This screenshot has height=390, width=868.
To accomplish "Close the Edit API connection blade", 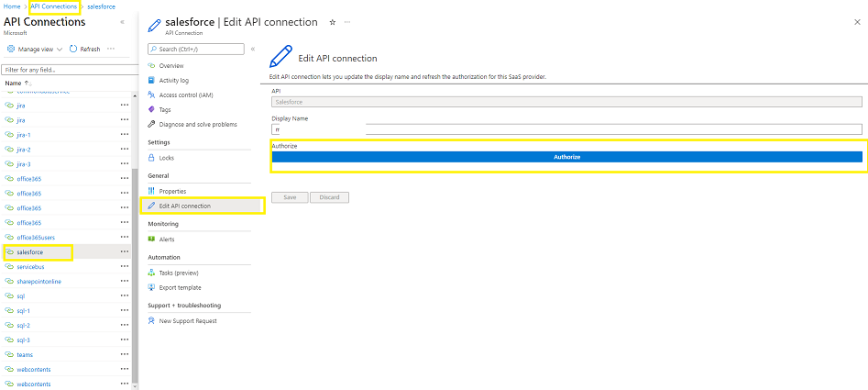I will pos(858,22).
